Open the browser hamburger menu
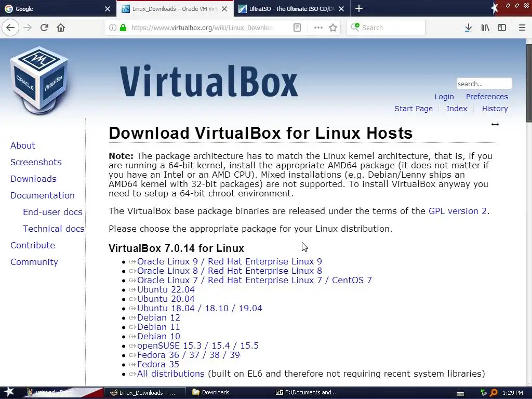The image size is (532, 399). pyautogui.click(x=522, y=28)
